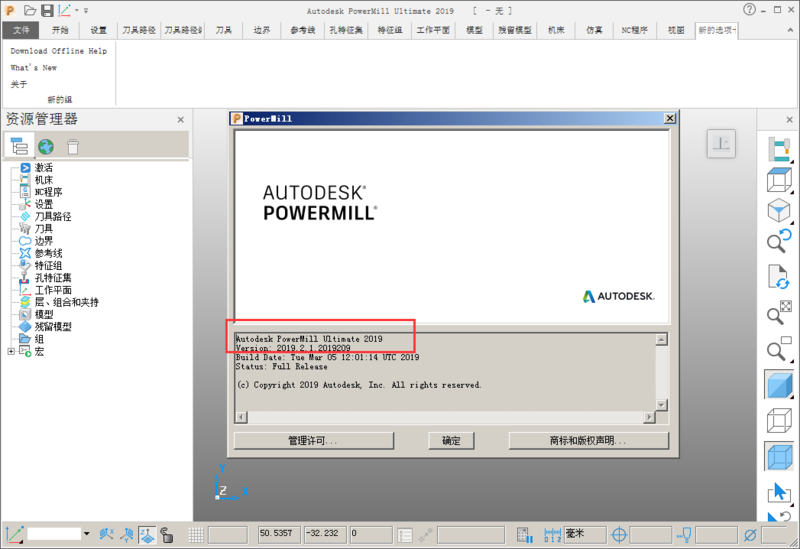Click workplane icon in status bar
The image size is (800, 549).
15,534
